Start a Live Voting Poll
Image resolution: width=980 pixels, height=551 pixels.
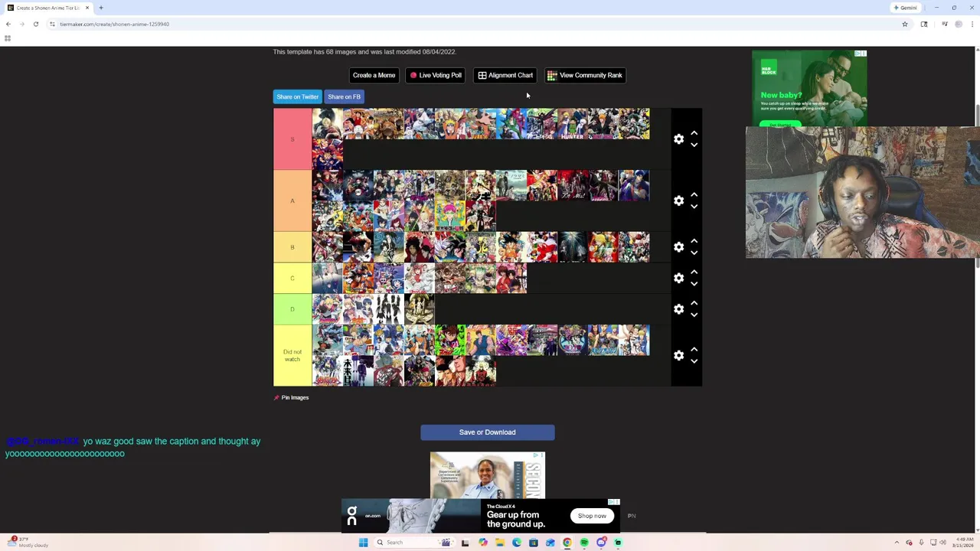(x=435, y=75)
